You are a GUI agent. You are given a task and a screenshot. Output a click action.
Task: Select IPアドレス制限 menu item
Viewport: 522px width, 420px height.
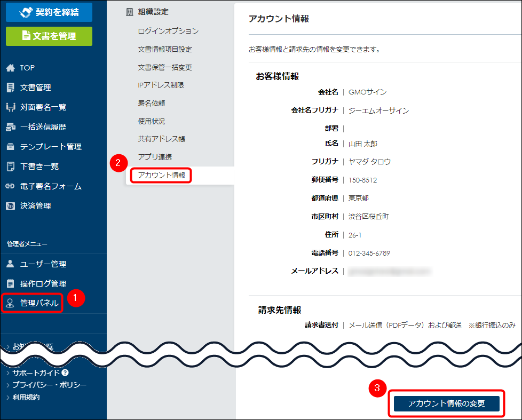161,85
